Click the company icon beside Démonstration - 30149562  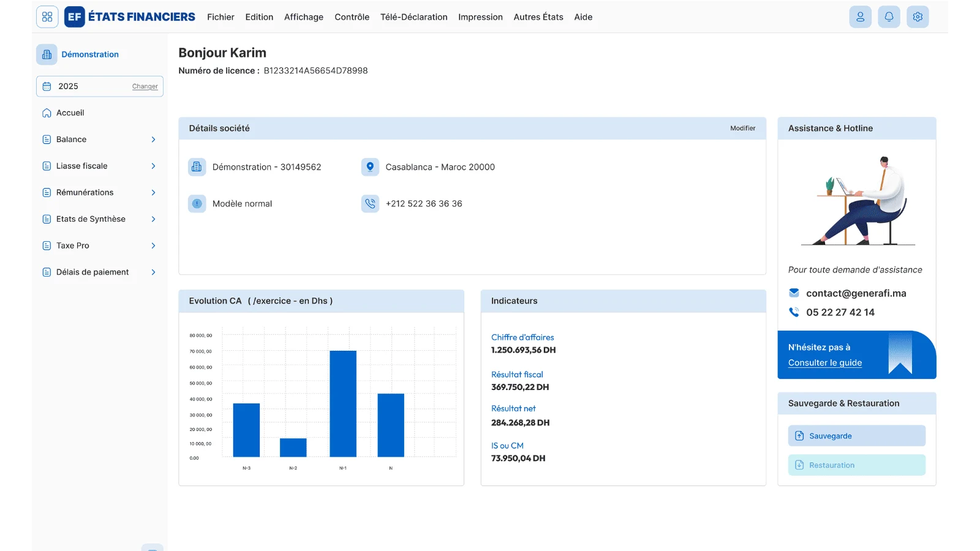coord(197,167)
